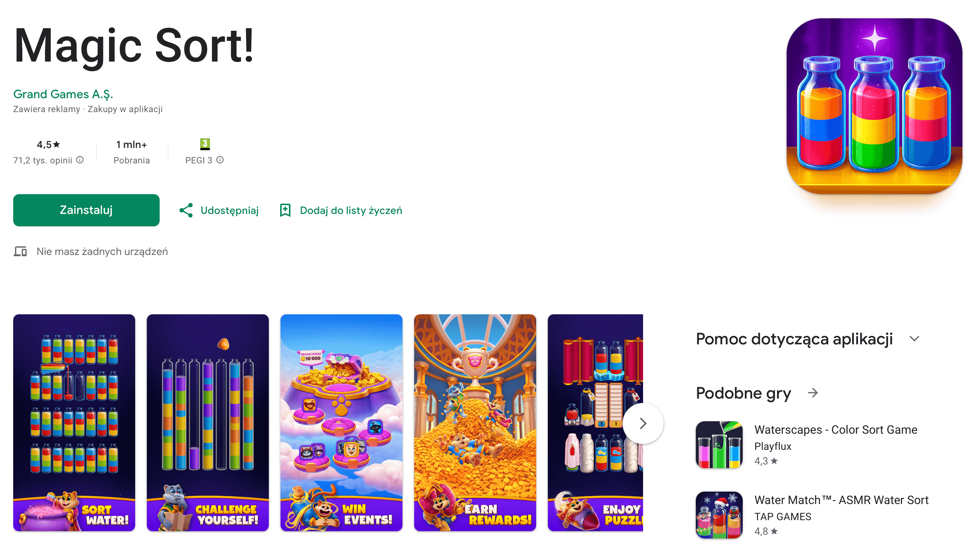Click the PEGI 3 rating badge
Screen dimensions: 980x548
205,144
